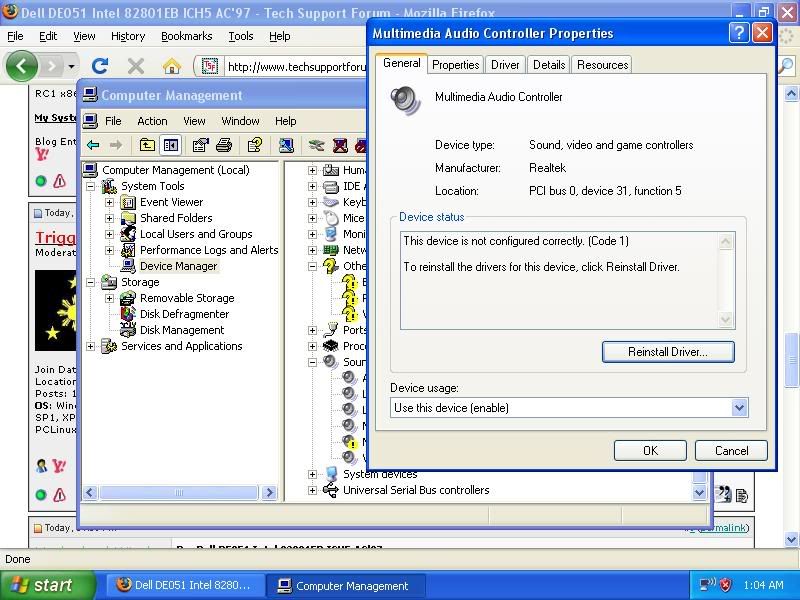
Task: Click tree pane horizontal scrollbar left arrow
Action: click(x=90, y=492)
